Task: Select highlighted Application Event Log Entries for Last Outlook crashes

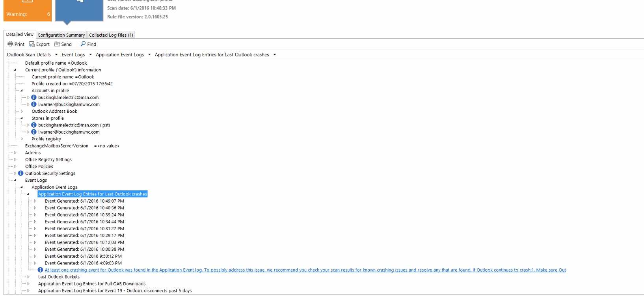Action: click(x=93, y=194)
